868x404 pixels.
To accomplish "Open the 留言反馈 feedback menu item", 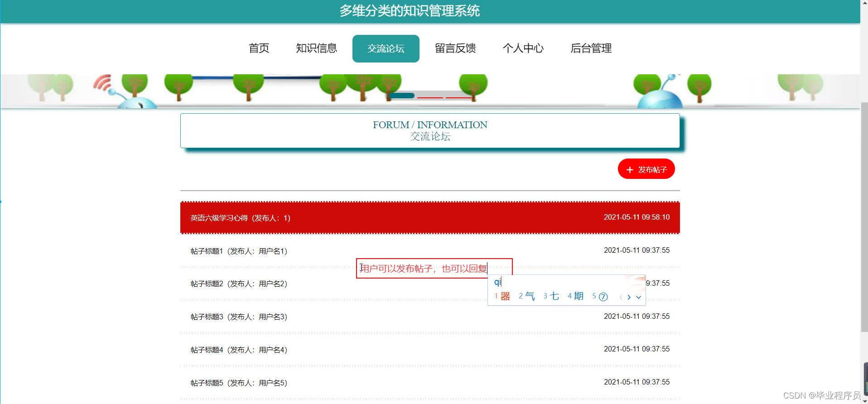I will 455,48.
